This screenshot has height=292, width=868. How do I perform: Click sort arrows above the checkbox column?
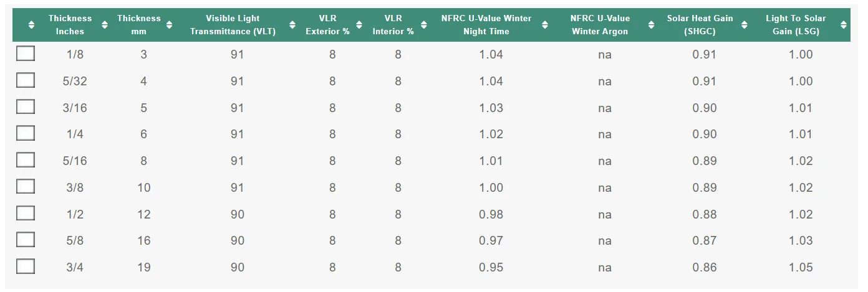pos(32,25)
